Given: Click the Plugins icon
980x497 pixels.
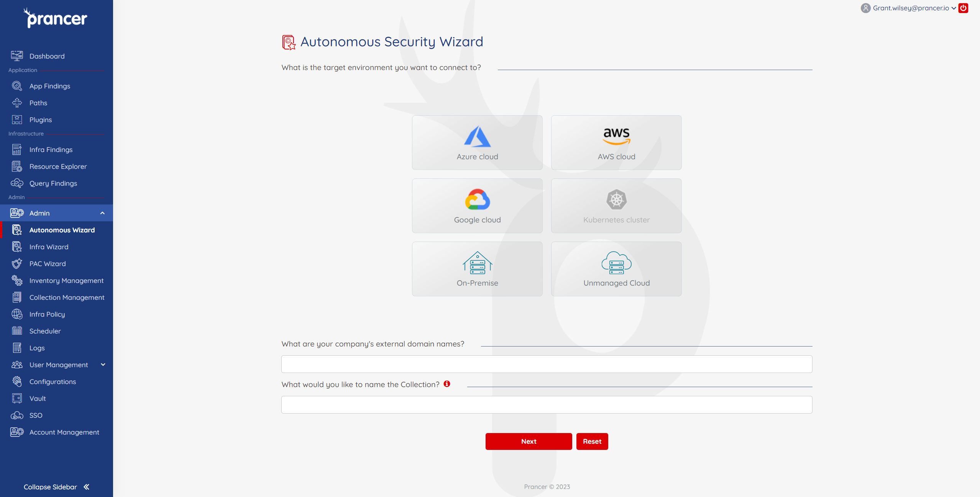Looking at the screenshot, I should pos(17,119).
